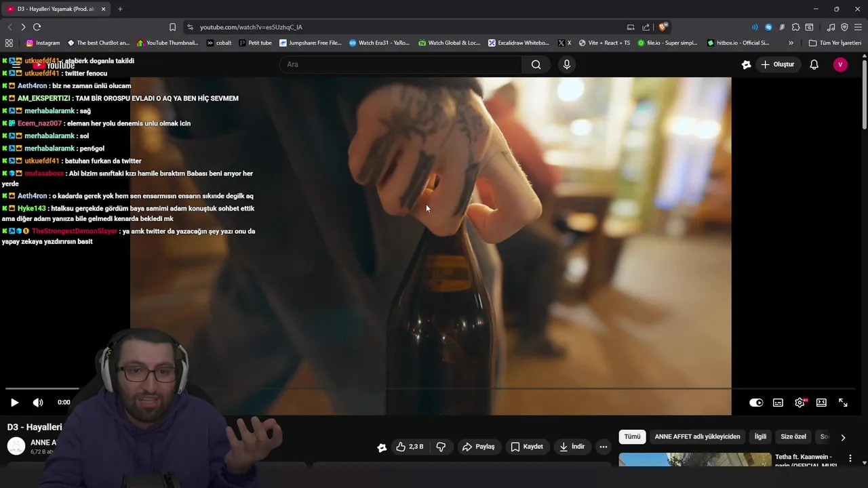
Task: Open the Oluştur create button
Action: pyautogui.click(x=777, y=64)
